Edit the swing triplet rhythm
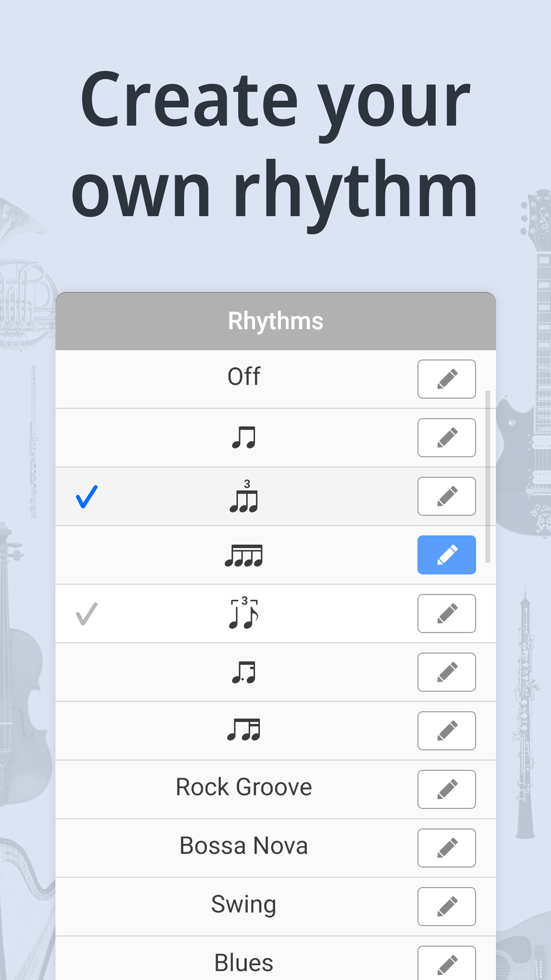Image resolution: width=551 pixels, height=980 pixels. tap(446, 613)
